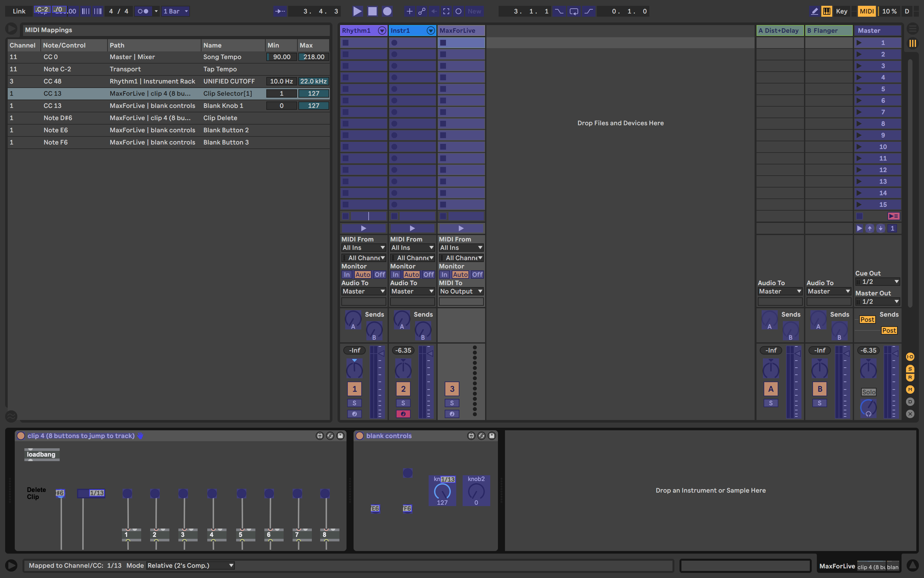This screenshot has width=924, height=578.
Task: Click the transport Stop button
Action: pos(372,11)
